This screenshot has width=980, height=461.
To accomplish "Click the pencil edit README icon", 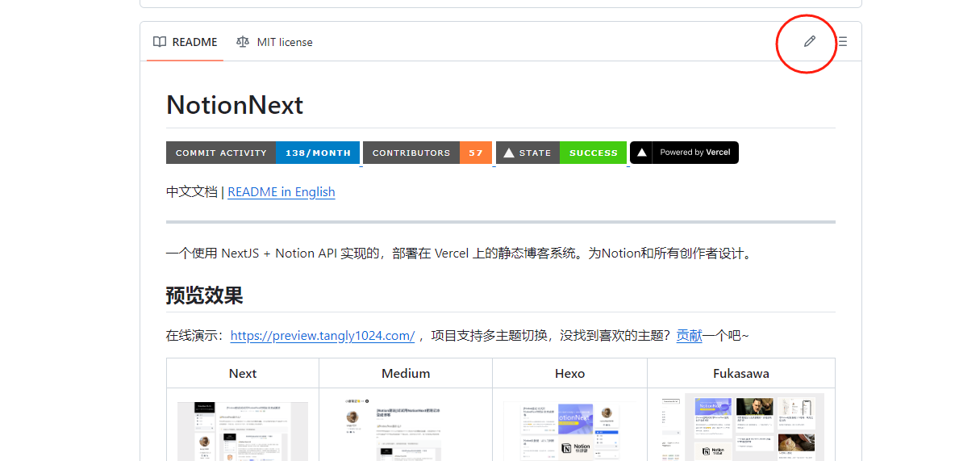I will point(809,41).
